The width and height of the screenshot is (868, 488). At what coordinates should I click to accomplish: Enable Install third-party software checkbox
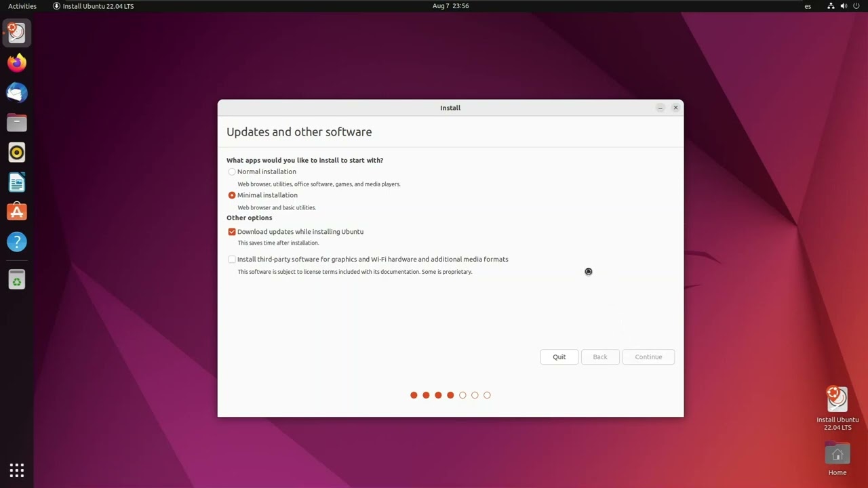click(x=232, y=260)
